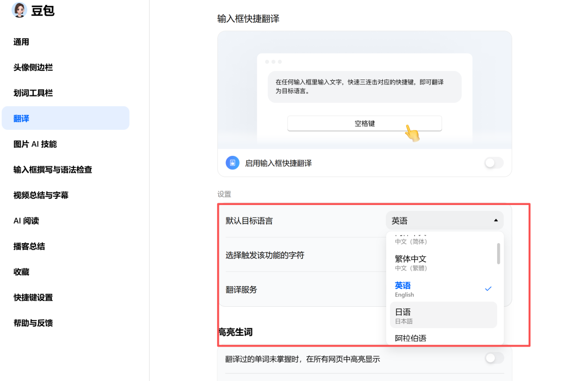Click the blue translation icon beside enable toggle
588x381 pixels.
[x=232, y=162]
